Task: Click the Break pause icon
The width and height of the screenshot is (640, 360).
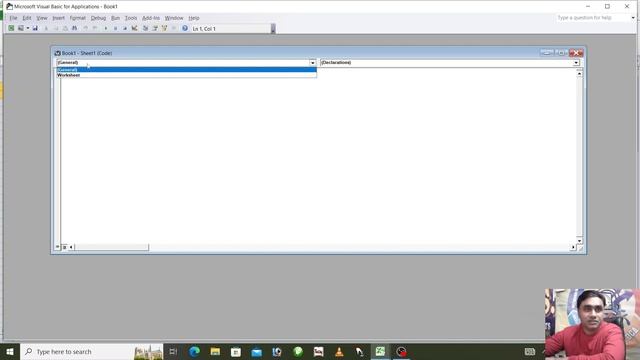Action: [x=115, y=28]
